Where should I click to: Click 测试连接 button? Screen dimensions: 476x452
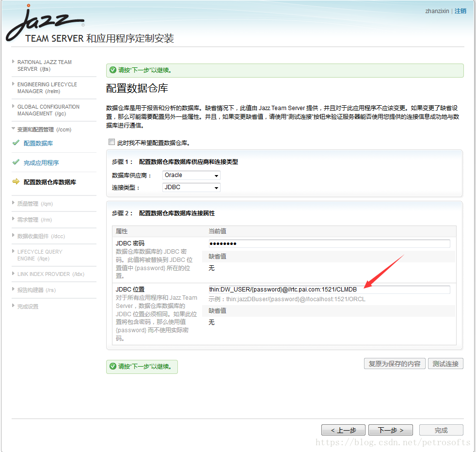pyautogui.click(x=445, y=364)
